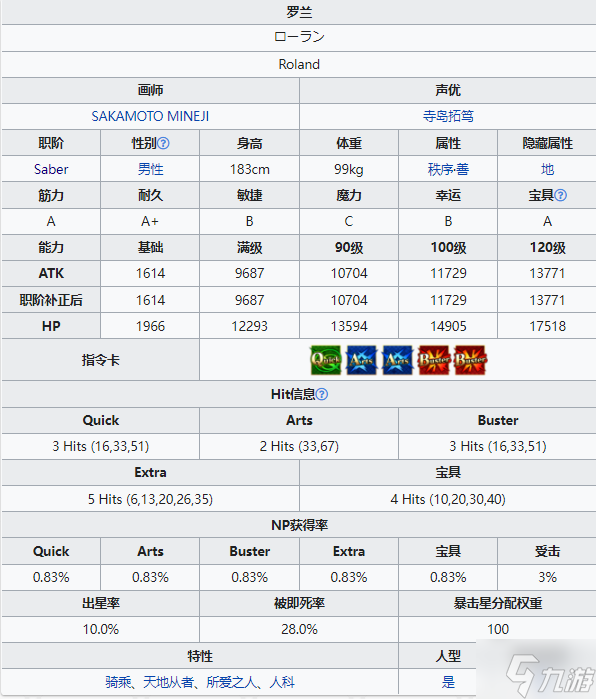Viewport: 596px width, 699px height.
Task: Click the 声优 column header
Action: click(x=448, y=90)
